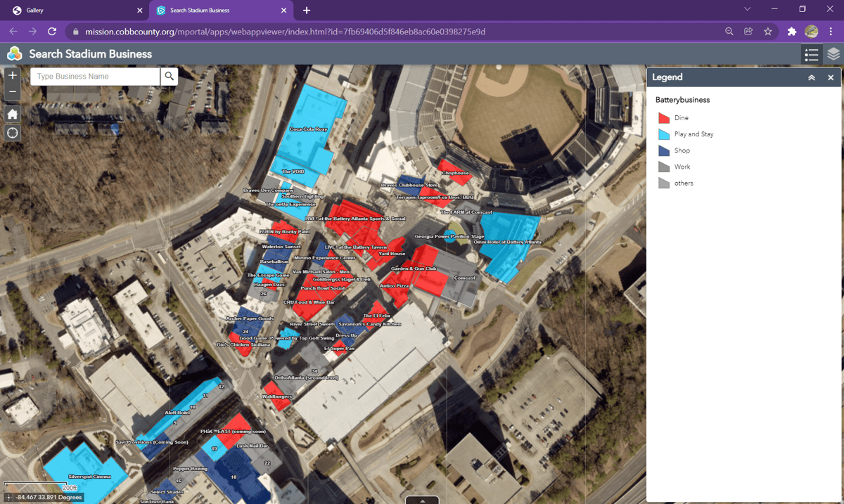The height and width of the screenshot is (504, 844).
Task: Click The Escape Game label
Action: click(268, 275)
